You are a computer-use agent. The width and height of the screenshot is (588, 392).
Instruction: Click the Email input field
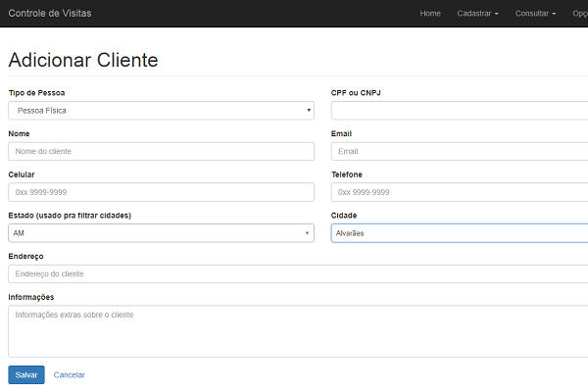[x=460, y=151]
